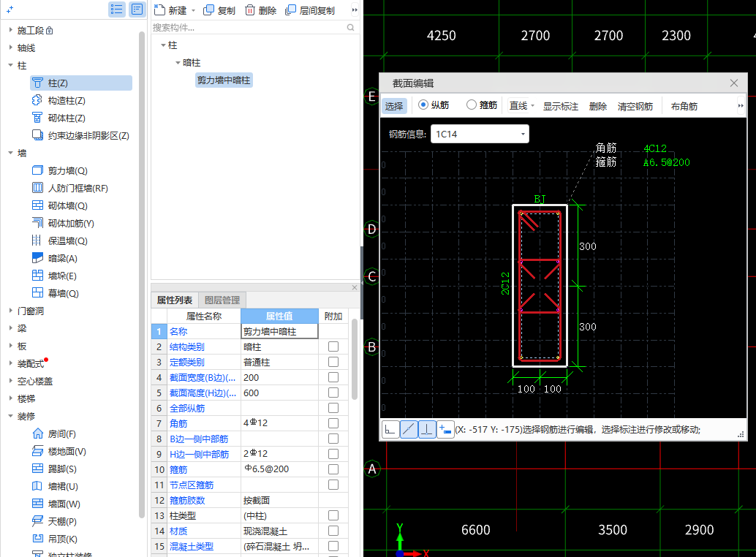Select the 墙面(W) wall surface icon
756x557 pixels.
click(37, 504)
